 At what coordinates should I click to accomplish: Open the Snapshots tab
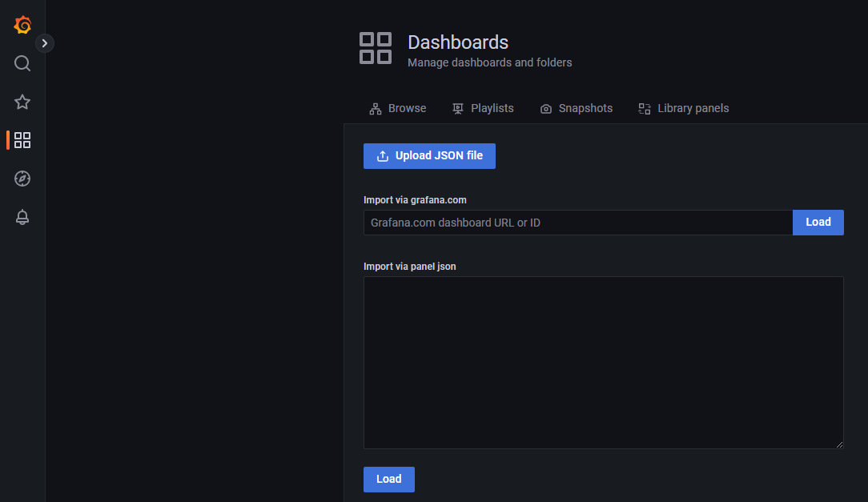(x=577, y=108)
